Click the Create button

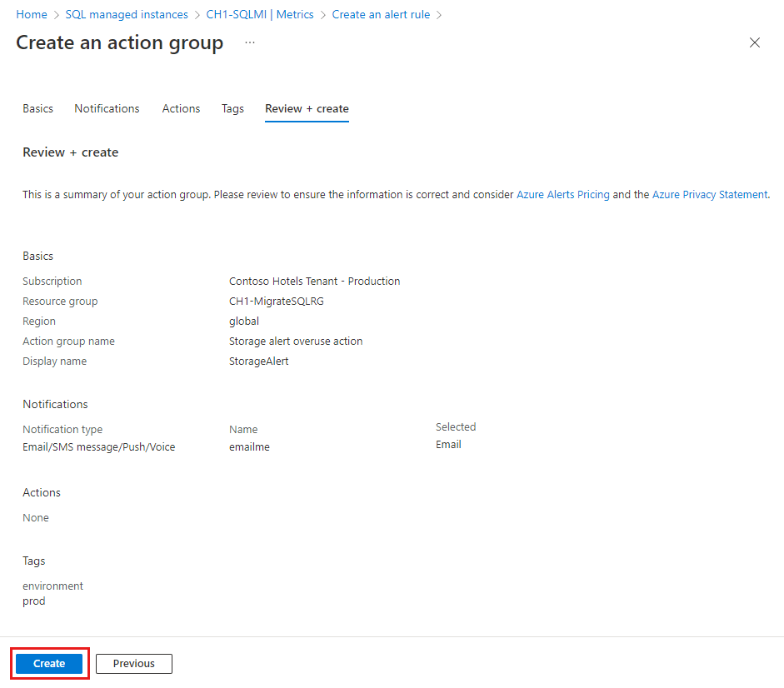coord(48,663)
